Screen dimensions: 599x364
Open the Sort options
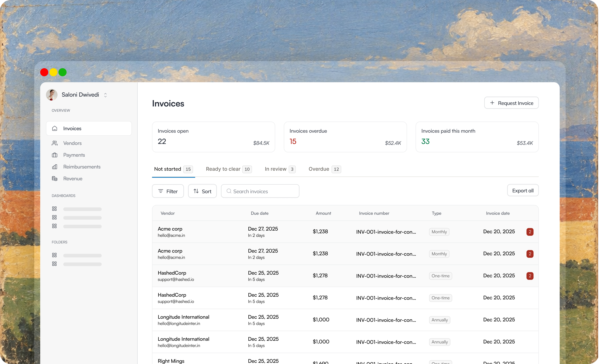202,191
